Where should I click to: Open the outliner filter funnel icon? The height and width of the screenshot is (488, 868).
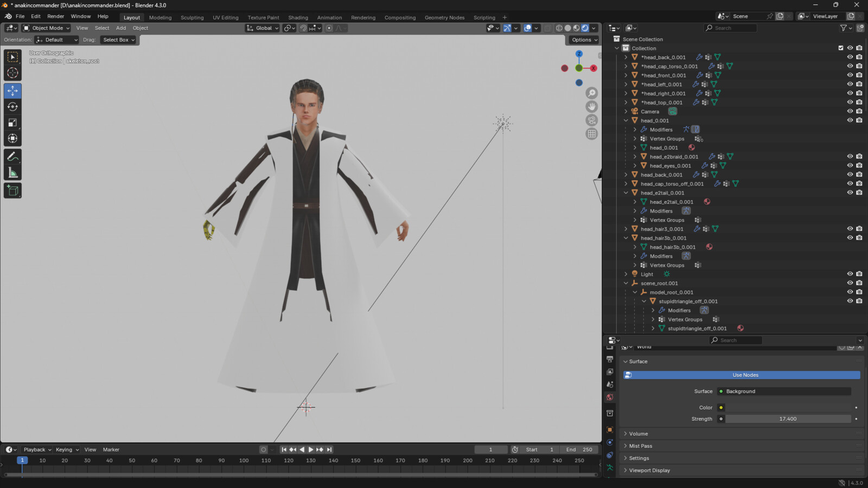point(844,28)
